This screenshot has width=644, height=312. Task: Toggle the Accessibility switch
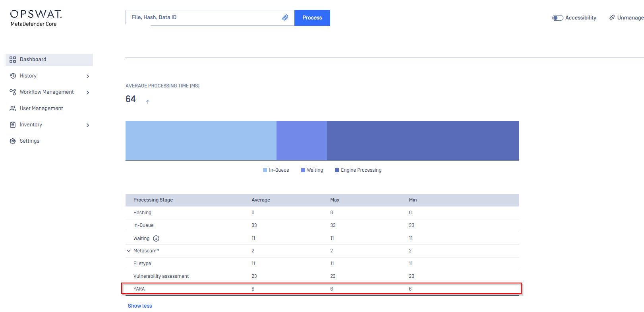coord(557,18)
